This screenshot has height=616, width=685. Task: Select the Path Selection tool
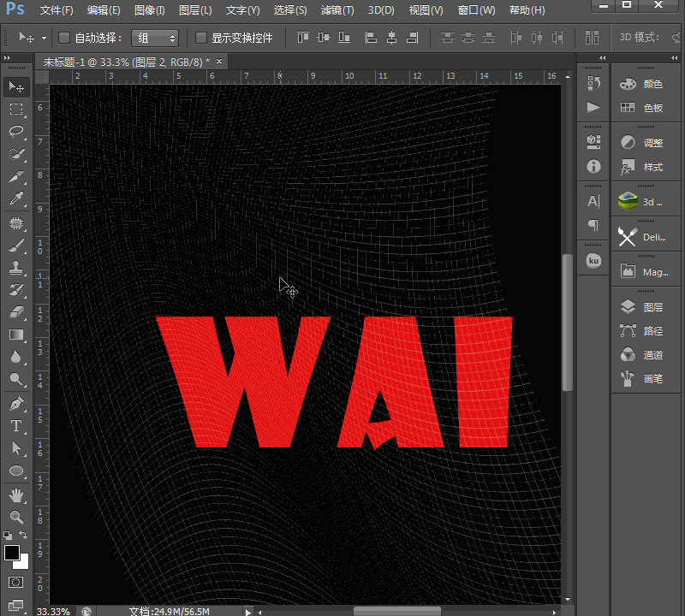click(16, 448)
